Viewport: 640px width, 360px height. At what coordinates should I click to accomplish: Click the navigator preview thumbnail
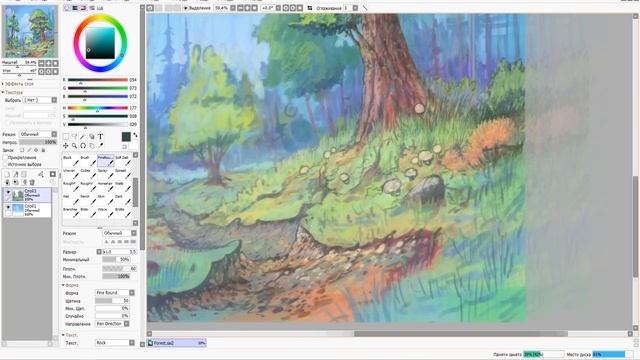(30, 31)
